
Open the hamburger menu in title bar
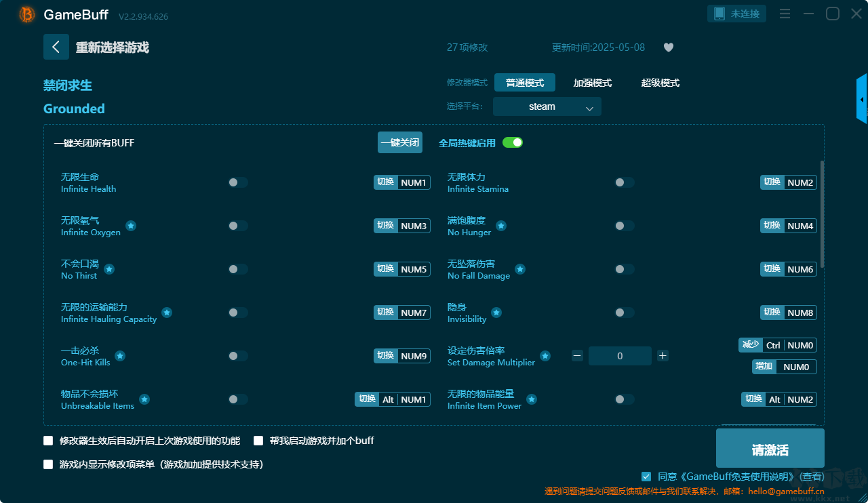[785, 14]
